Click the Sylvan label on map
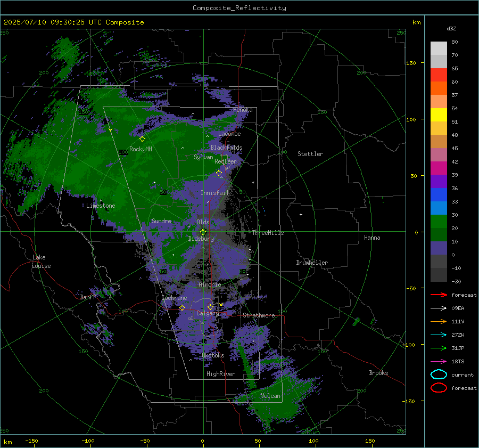479x448 pixels. 203,157
